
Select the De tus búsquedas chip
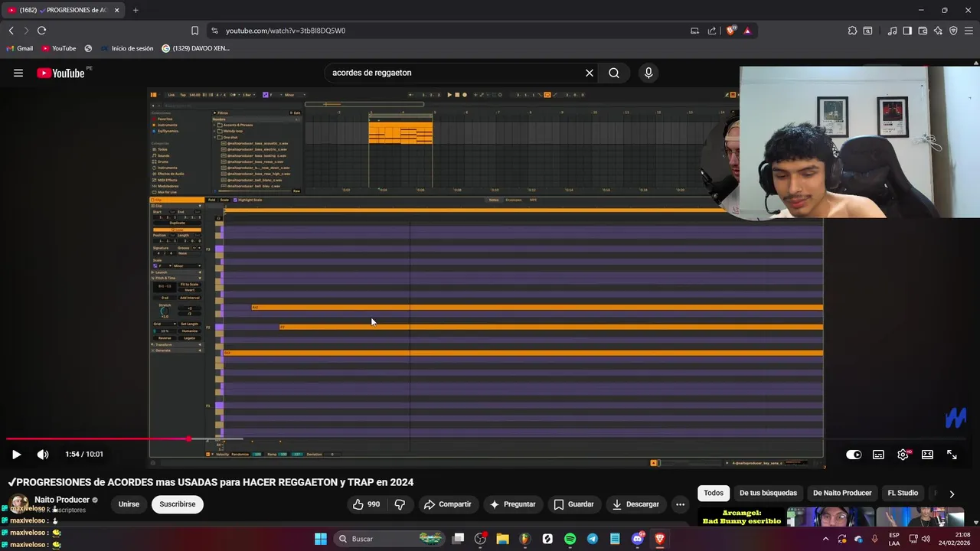tap(768, 493)
